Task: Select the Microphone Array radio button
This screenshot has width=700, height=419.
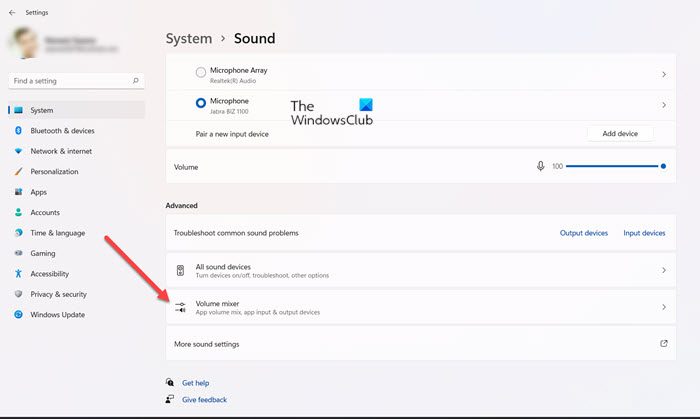Action: 201,73
